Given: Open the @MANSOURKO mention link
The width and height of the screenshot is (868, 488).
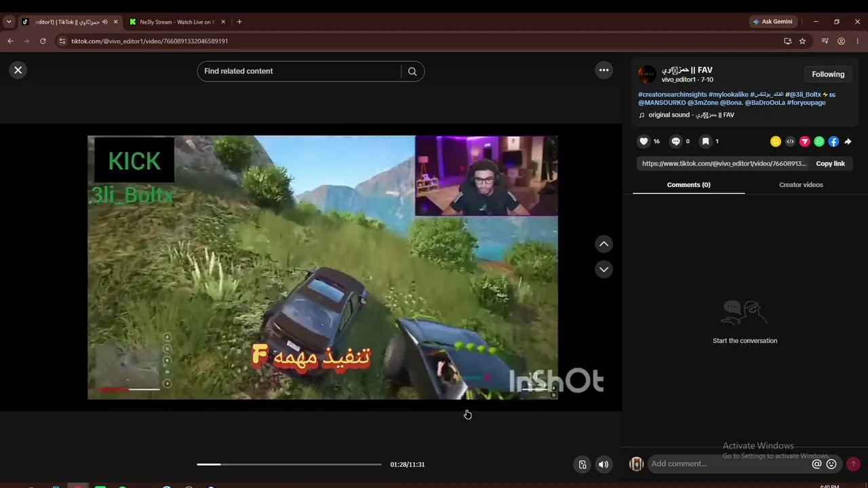Looking at the screenshot, I should pyautogui.click(x=662, y=103).
